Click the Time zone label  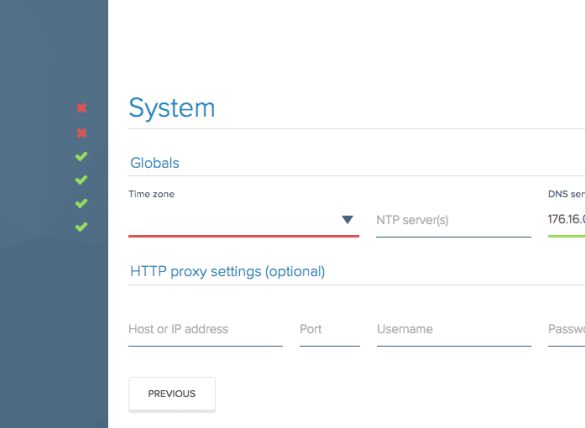point(151,194)
